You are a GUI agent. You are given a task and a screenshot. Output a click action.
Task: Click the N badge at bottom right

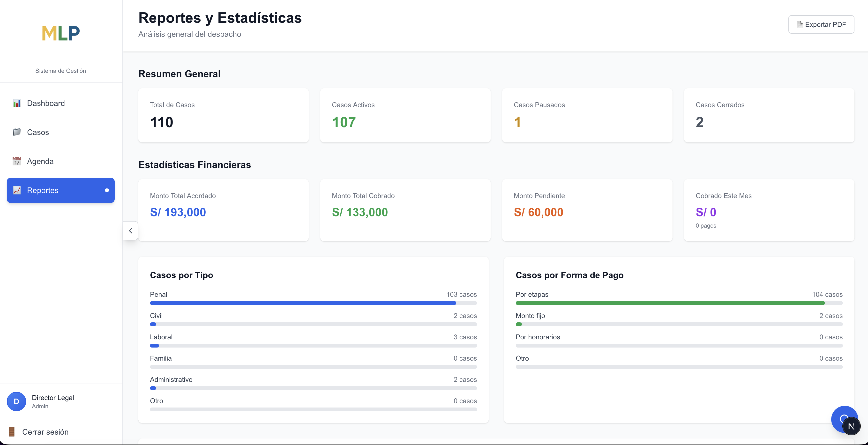pyautogui.click(x=851, y=426)
